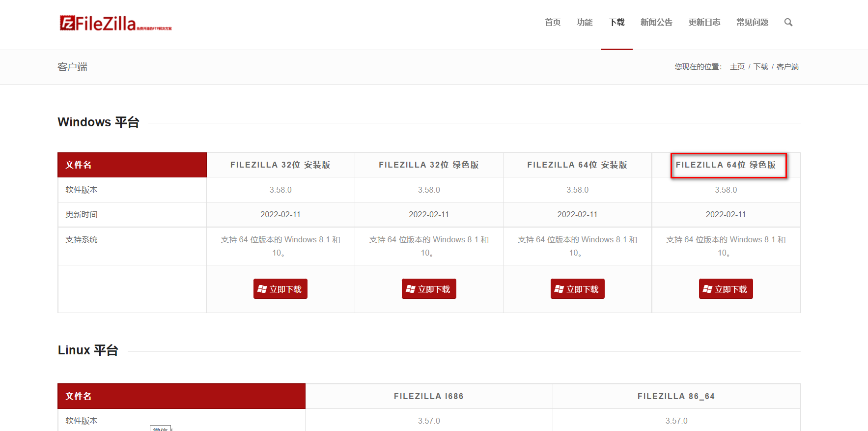The width and height of the screenshot is (868, 431).
Task: Click the 3.58.0 version under 64位 绿色版
Action: click(x=726, y=190)
